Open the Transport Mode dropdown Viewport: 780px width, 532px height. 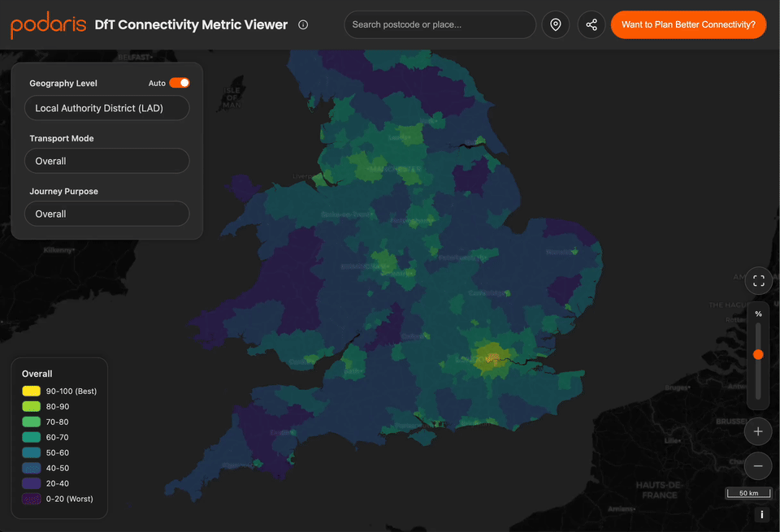(x=106, y=161)
